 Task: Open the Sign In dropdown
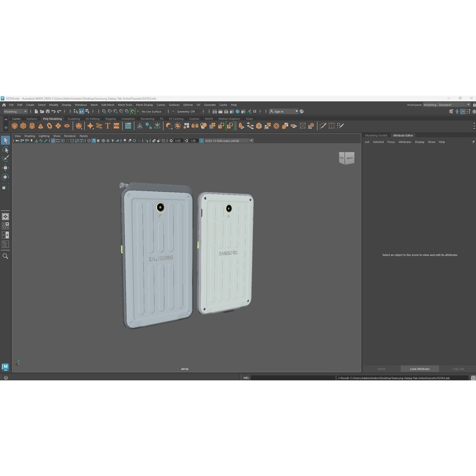283,112
